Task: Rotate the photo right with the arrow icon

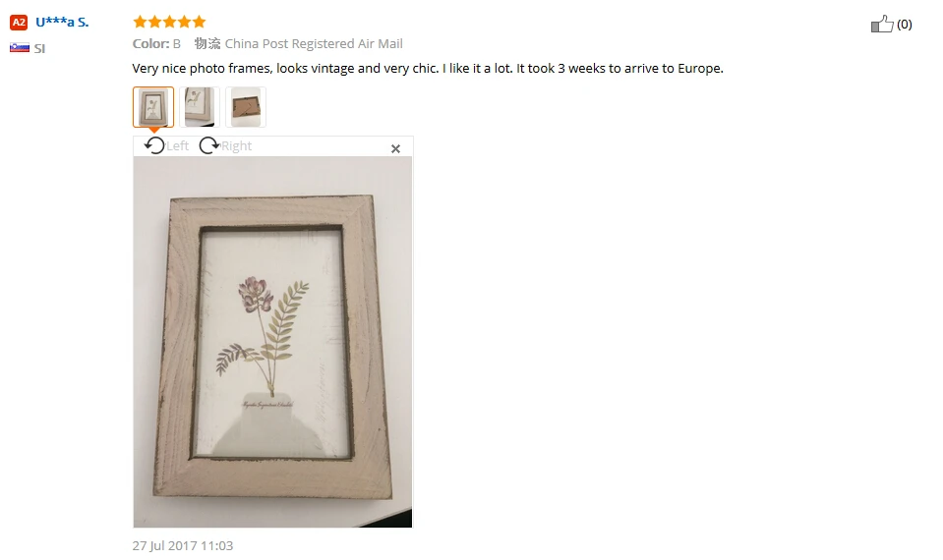Action: click(x=208, y=145)
